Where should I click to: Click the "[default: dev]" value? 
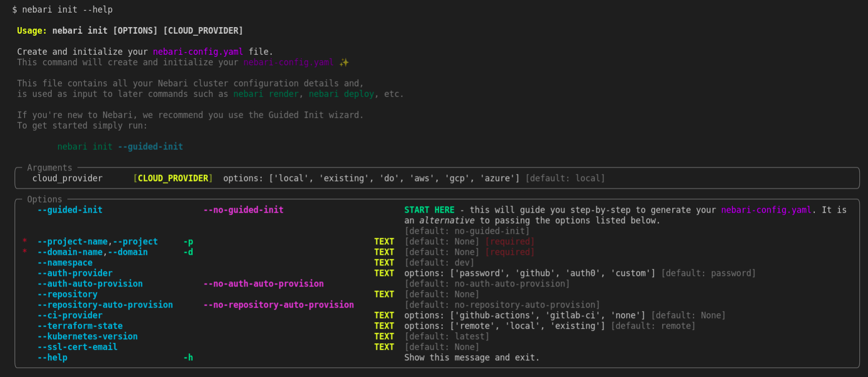[439, 263]
